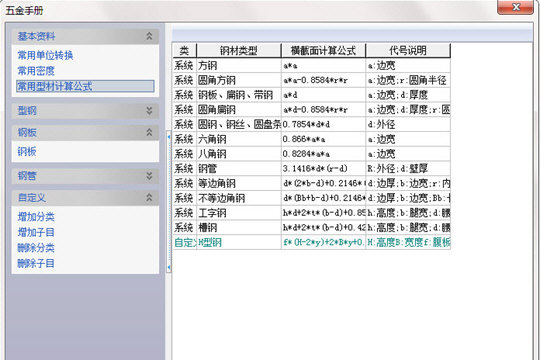The height and width of the screenshot is (360, 540).
Task: Close the 五金手册 window
Action: 516,7
